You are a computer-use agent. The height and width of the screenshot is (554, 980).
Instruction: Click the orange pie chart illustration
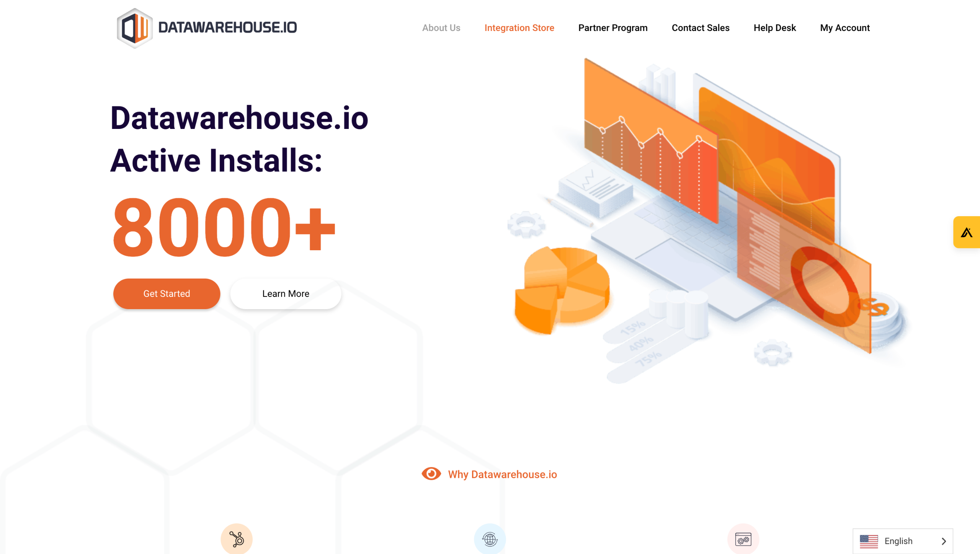pos(561,289)
